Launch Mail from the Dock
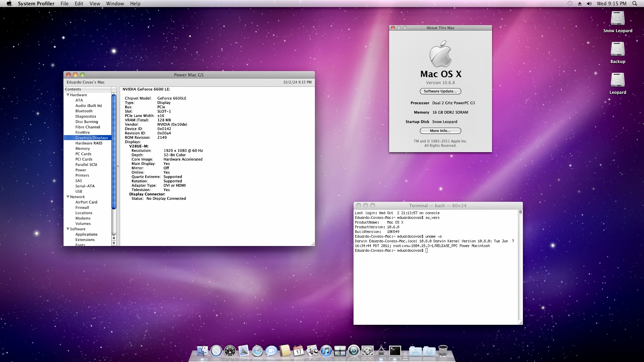 point(244,351)
